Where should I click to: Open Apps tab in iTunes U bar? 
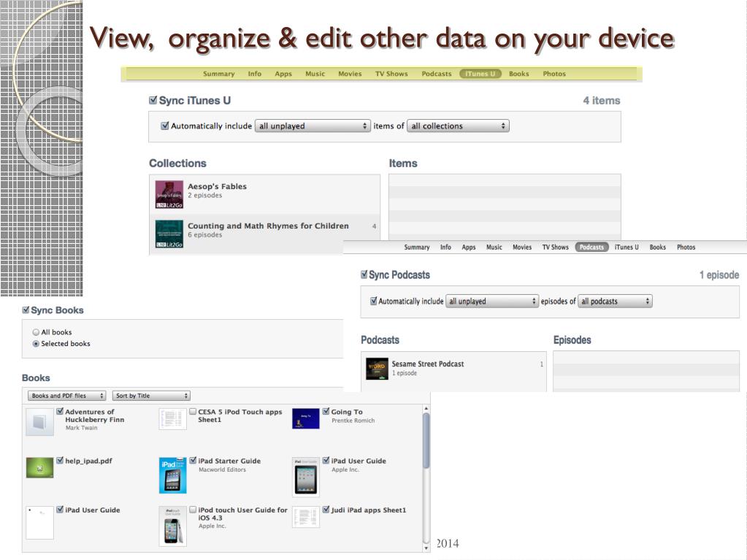(283, 74)
